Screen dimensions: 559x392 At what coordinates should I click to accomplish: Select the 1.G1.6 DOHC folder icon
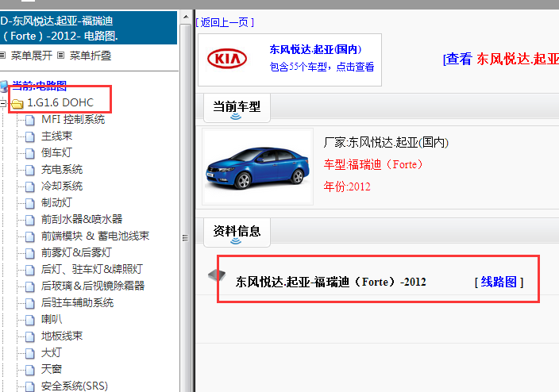click(17, 103)
